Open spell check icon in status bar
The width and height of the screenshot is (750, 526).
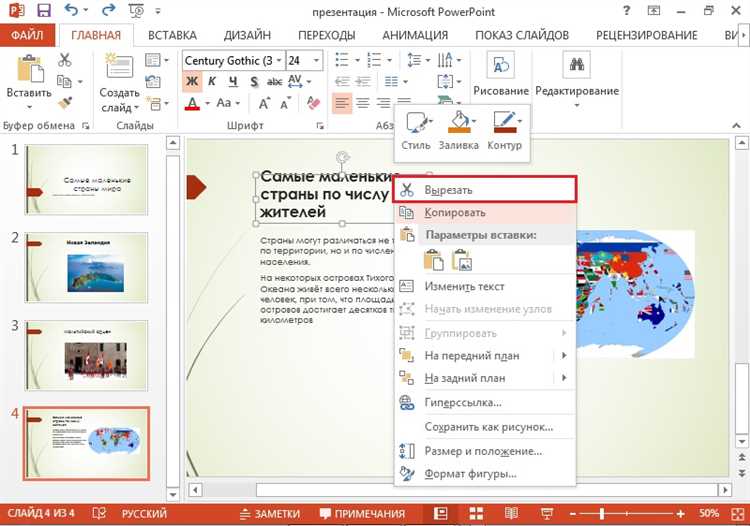99,513
